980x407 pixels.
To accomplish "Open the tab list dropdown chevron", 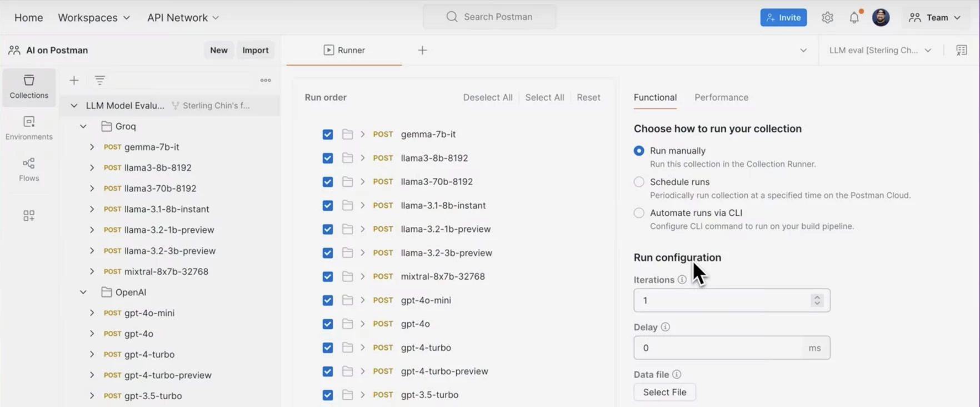I will point(803,50).
